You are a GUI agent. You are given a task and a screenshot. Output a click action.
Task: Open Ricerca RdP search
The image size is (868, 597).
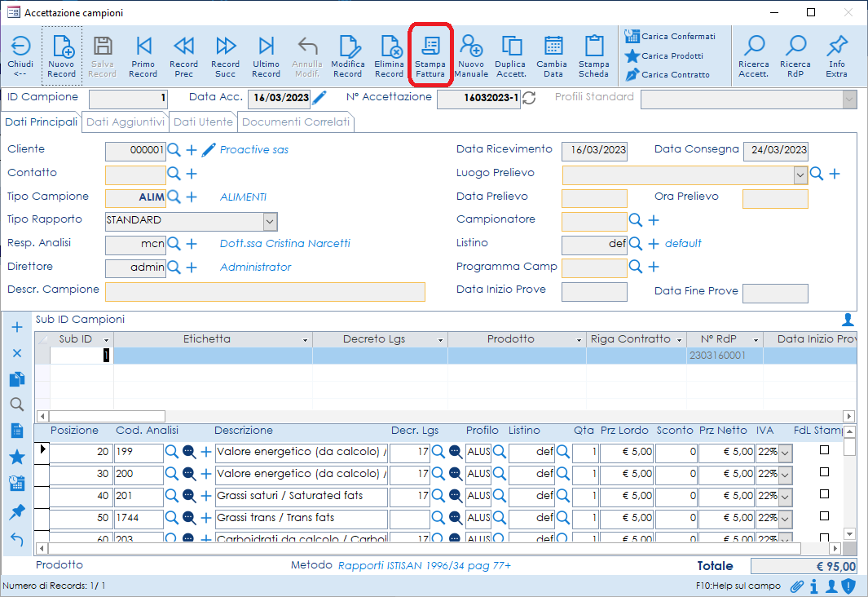[x=795, y=56]
